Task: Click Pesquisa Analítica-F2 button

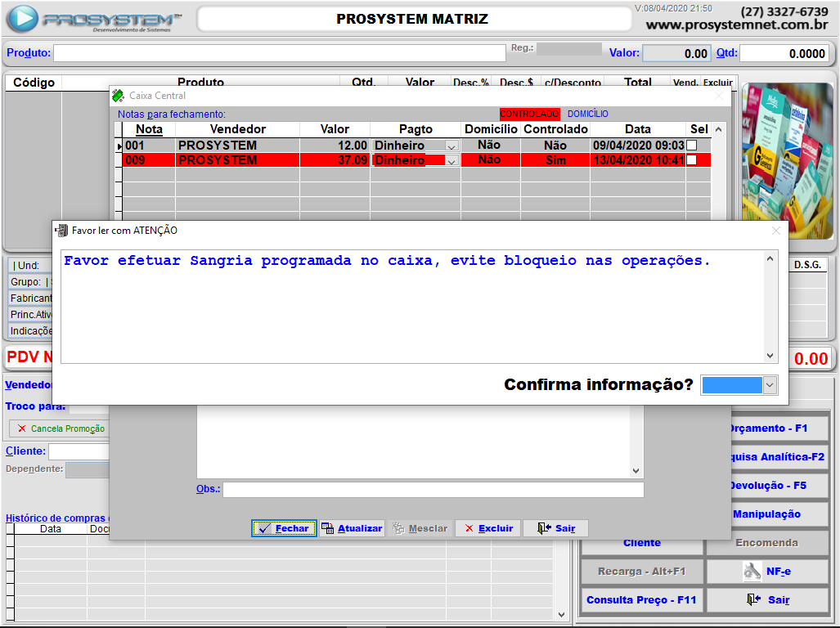Action: (x=779, y=456)
